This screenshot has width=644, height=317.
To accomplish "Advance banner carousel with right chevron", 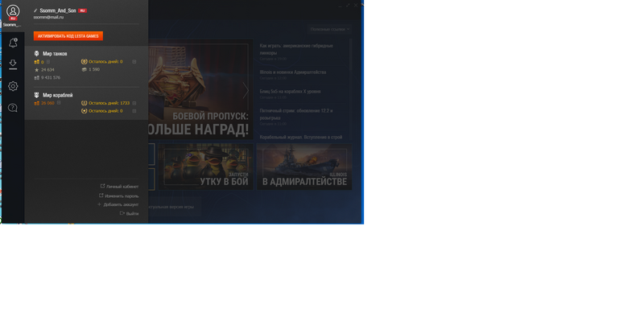I will point(246,91).
